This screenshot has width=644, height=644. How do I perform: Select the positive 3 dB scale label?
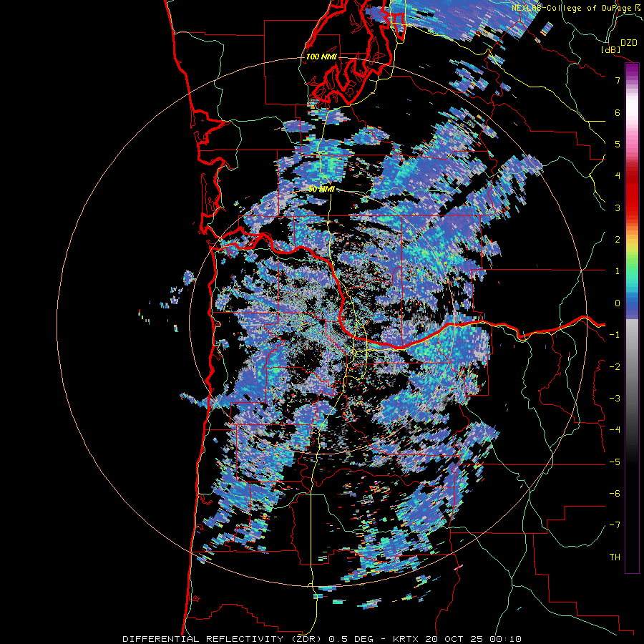618,208
